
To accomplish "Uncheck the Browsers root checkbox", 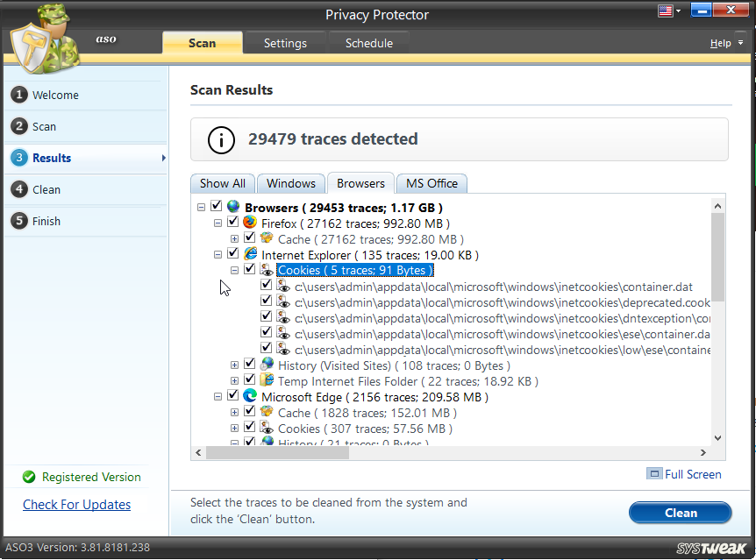I will (215, 207).
